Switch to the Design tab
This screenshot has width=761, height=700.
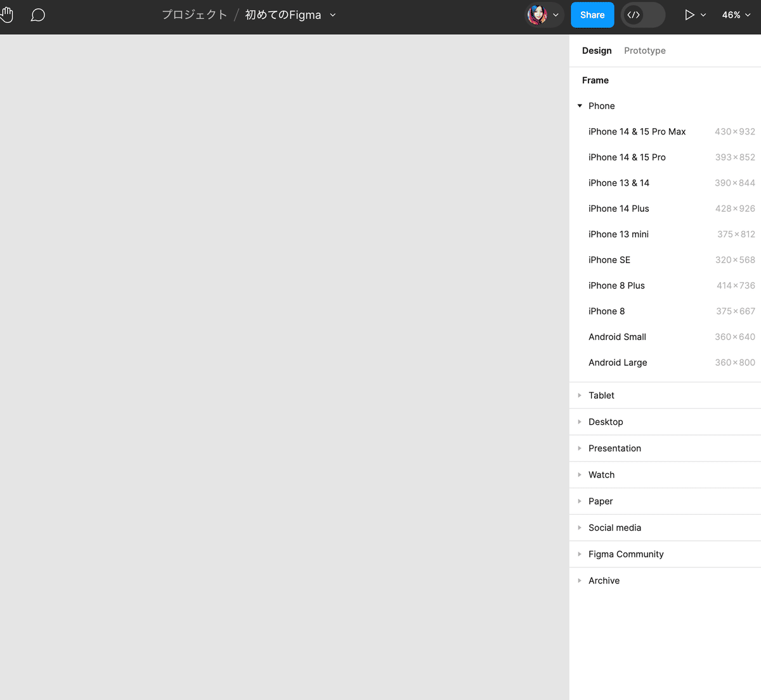point(597,51)
